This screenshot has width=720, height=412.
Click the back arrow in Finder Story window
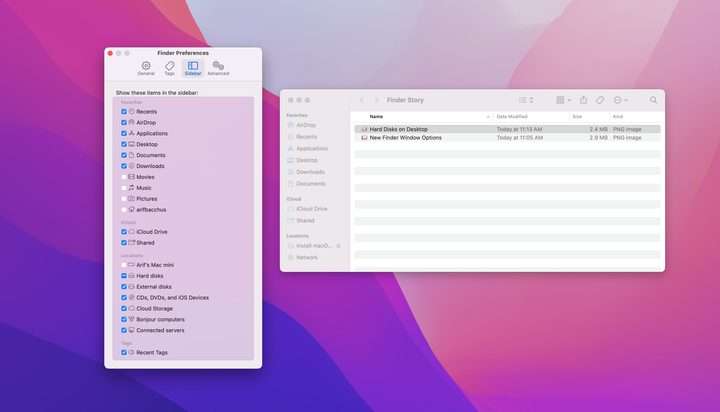362,100
